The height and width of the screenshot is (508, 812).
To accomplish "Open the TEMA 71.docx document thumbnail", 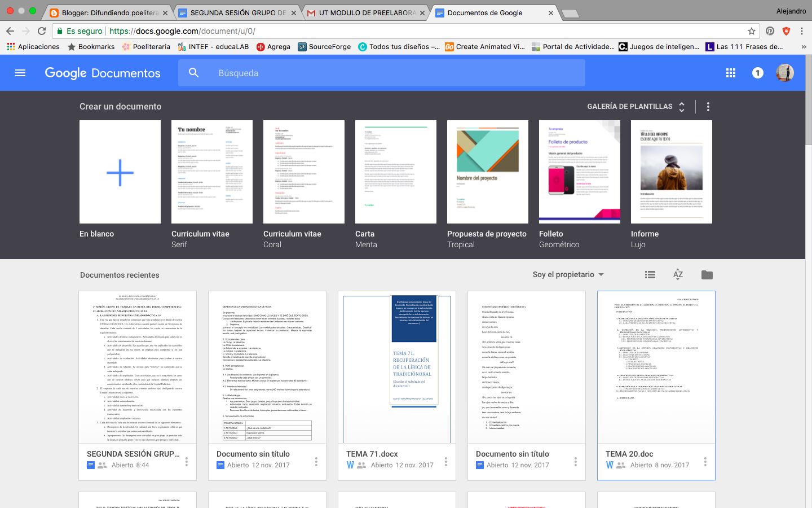I will click(397, 367).
